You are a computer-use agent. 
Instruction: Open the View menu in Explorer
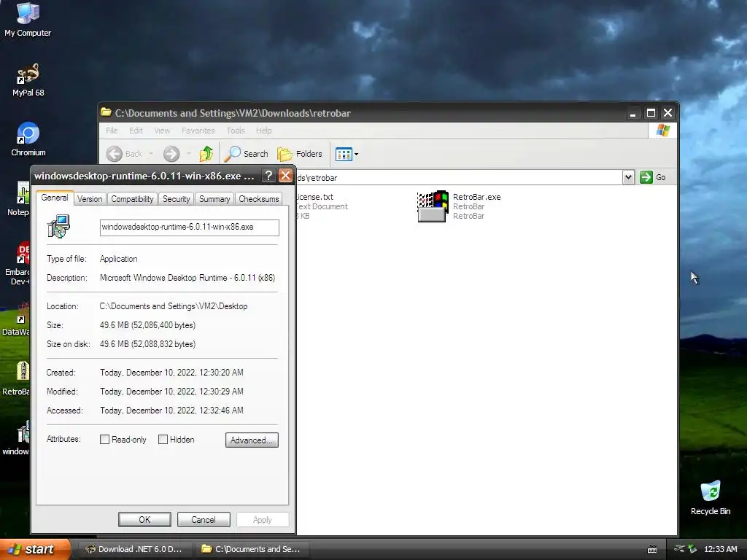[162, 131]
